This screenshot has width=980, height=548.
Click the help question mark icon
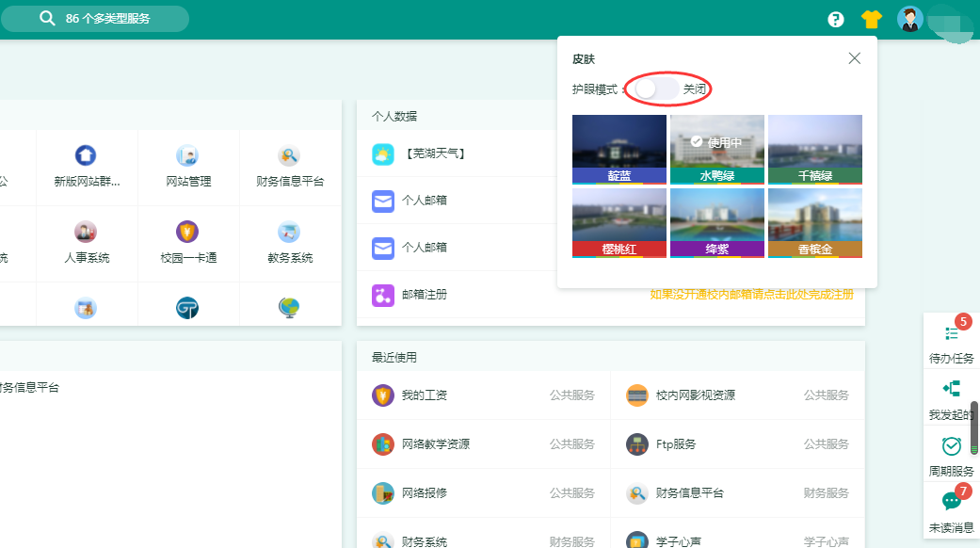836,19
